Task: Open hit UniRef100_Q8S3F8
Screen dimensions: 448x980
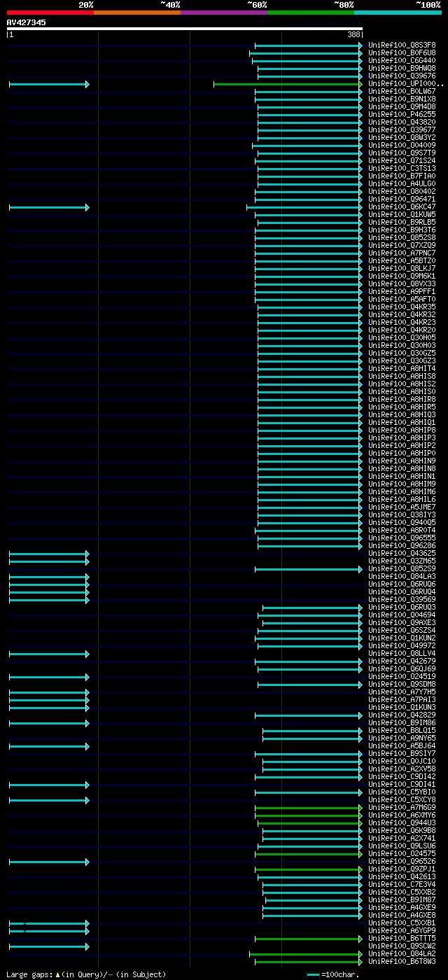Action: click(x=402, y=45)
